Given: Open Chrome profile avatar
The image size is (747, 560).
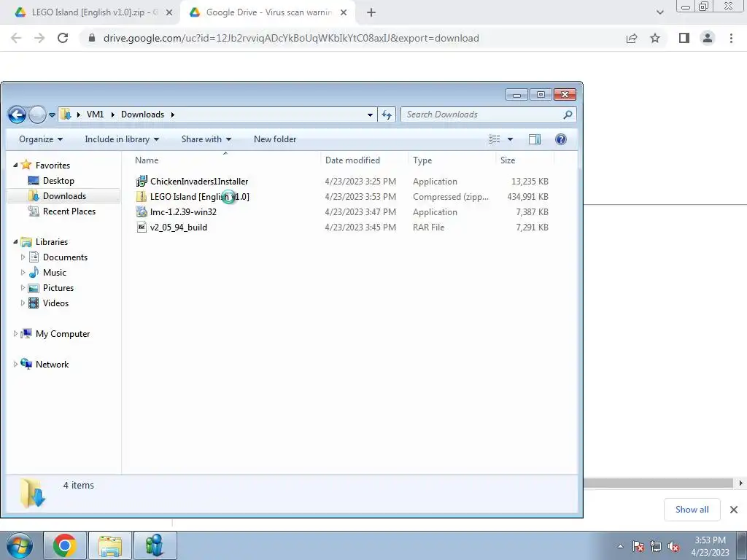Looking at the screenshot, I should click(x=708, y=38).
